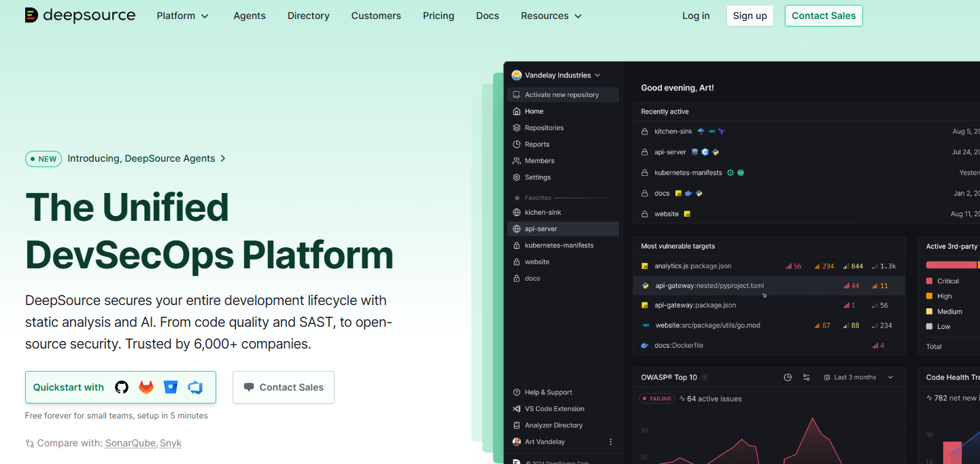Image resolution: width=980 pixels, height=464 pixels.
Task: Click the OWASP Top 10 help icon
Action: click(705, 377)
